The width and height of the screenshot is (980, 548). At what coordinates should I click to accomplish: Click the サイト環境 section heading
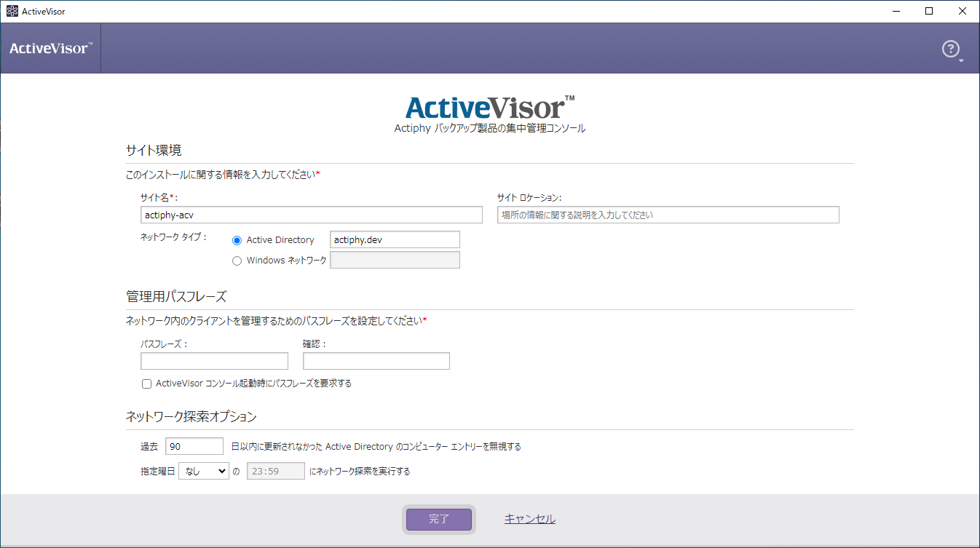click(x=154, y=151)
